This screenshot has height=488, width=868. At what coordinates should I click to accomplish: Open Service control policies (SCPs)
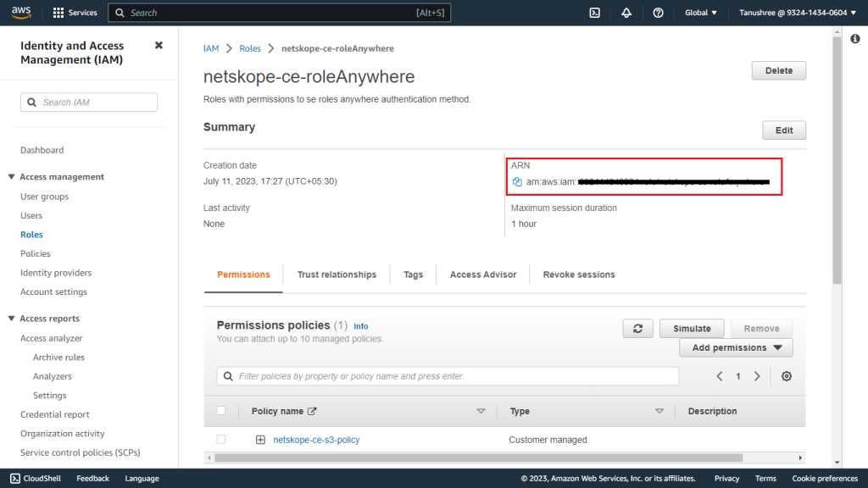click(x=81, y=452)
